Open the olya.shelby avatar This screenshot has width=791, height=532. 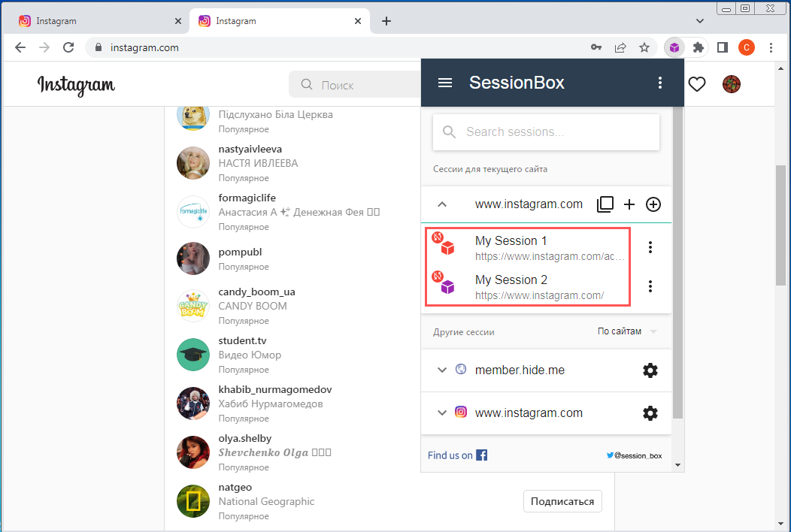coord(193,452)
